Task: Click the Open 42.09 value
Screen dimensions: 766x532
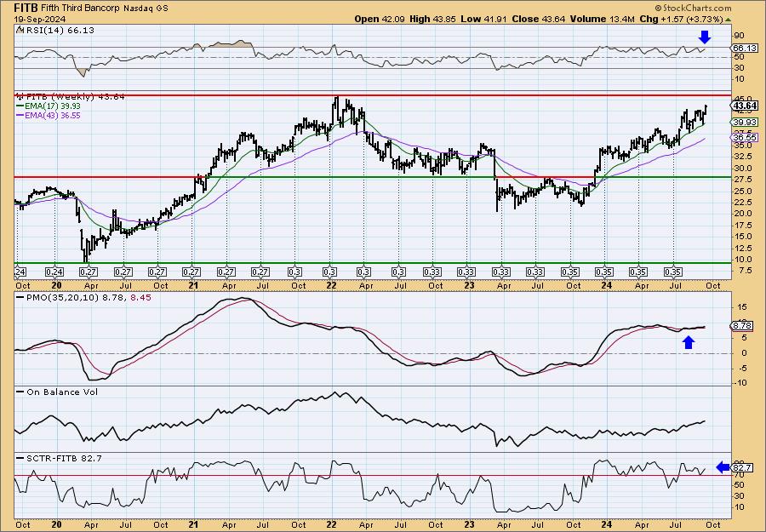Action: pyautogui.click(x=379, y=19)
